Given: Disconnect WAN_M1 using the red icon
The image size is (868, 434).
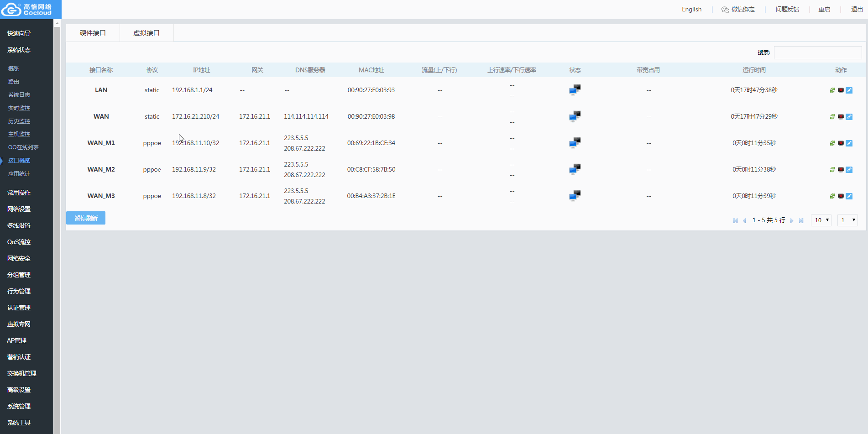Looking at the screenshot, I should point(841,143).
